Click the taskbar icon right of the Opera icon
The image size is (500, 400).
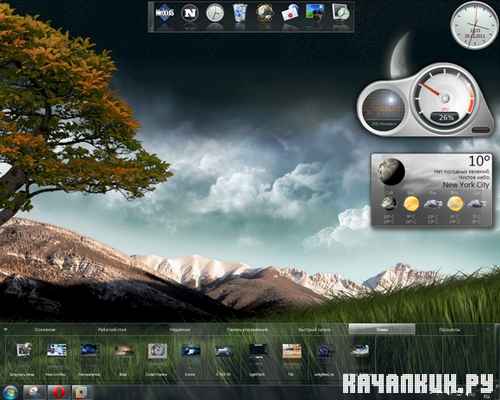pyautogui.click(x=80, y=392)
